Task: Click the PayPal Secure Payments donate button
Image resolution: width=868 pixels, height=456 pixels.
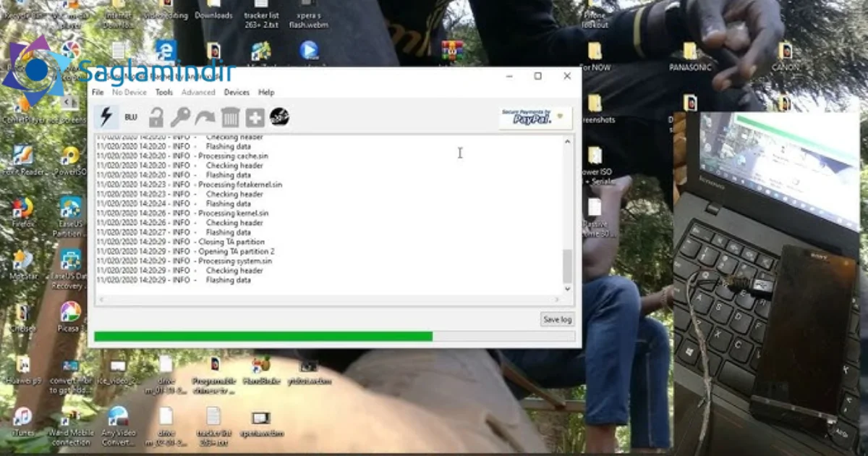Action: point(535,118)
